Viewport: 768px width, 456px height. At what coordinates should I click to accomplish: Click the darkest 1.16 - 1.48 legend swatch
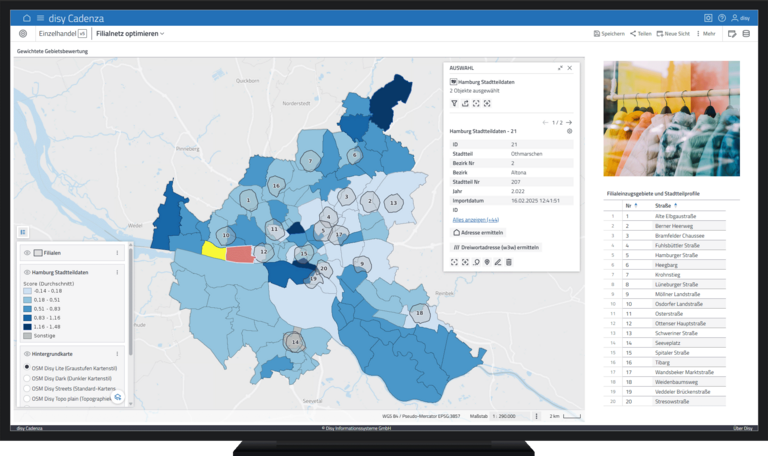pyautogui.click(x=27, y=326)
